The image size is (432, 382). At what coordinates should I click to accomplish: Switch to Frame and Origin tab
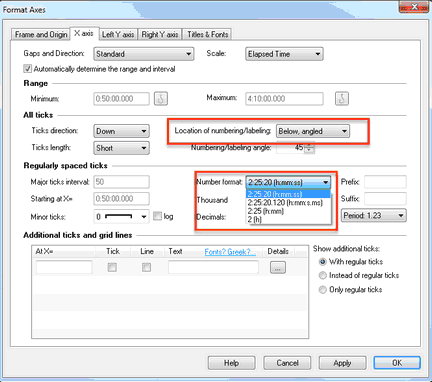coord(41,35)
